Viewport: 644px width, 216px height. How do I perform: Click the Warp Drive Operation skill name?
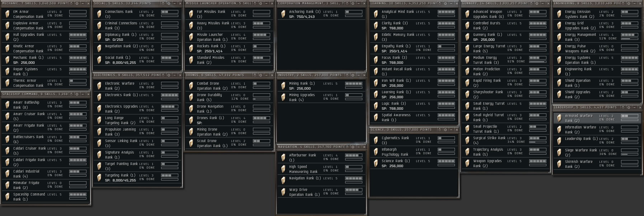[304, 192]
